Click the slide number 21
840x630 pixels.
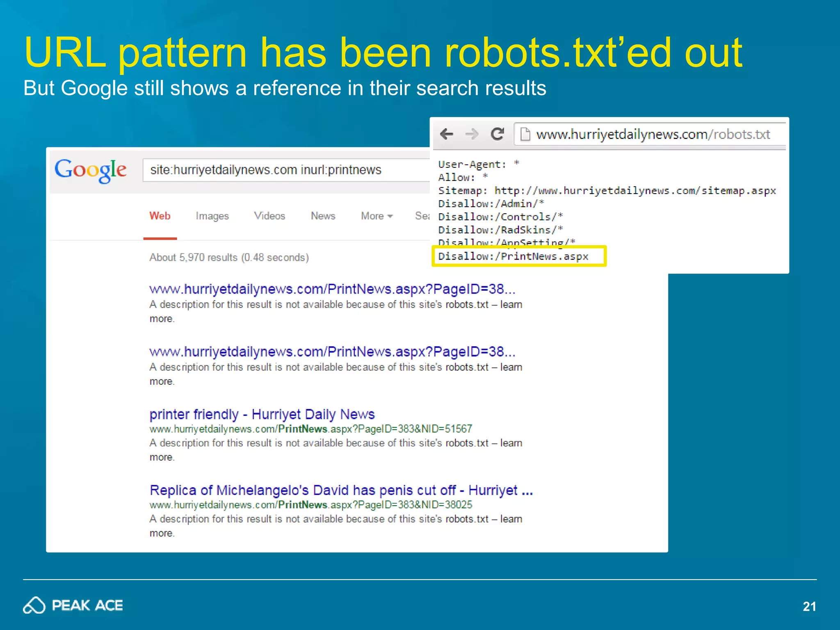[x=809, y=606]
